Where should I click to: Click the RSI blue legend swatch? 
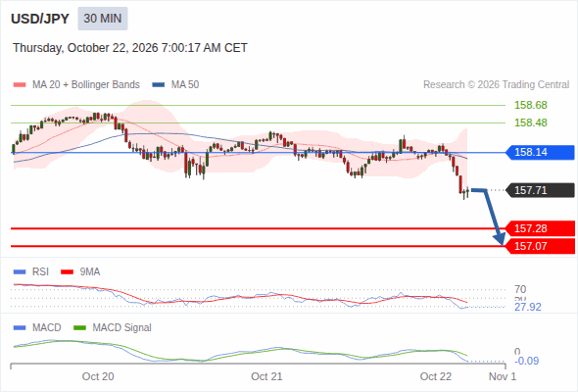click(x=20, y=272)
